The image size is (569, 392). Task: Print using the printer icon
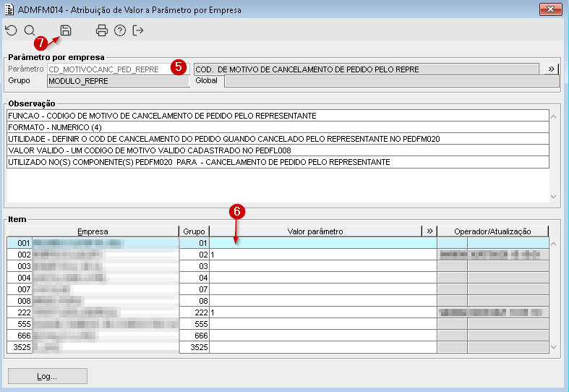pos(102,30)
